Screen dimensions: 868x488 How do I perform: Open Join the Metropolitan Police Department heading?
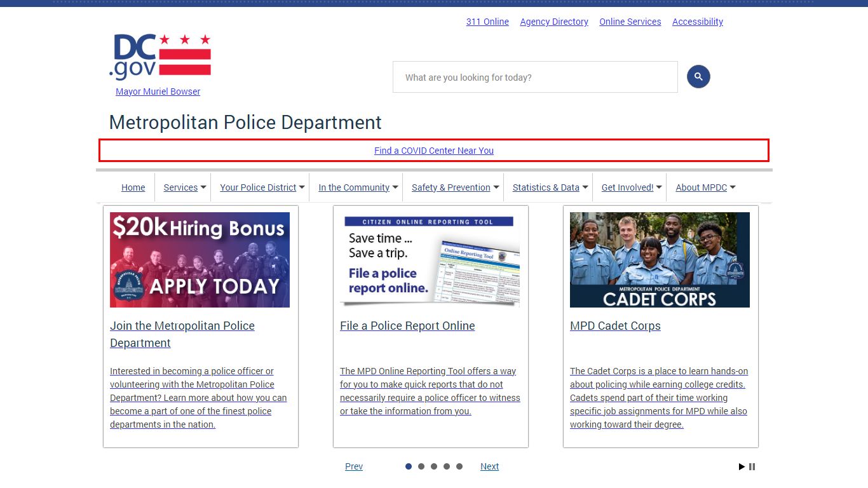182,334
